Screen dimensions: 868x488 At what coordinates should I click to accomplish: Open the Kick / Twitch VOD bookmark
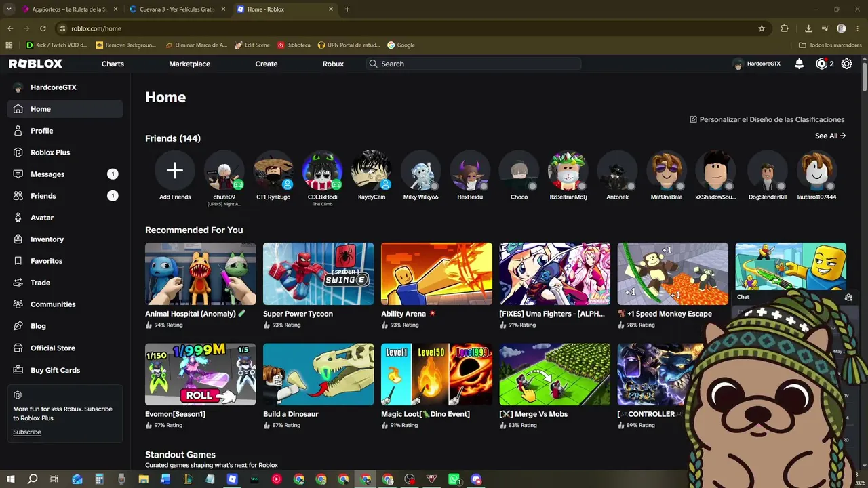57,45
